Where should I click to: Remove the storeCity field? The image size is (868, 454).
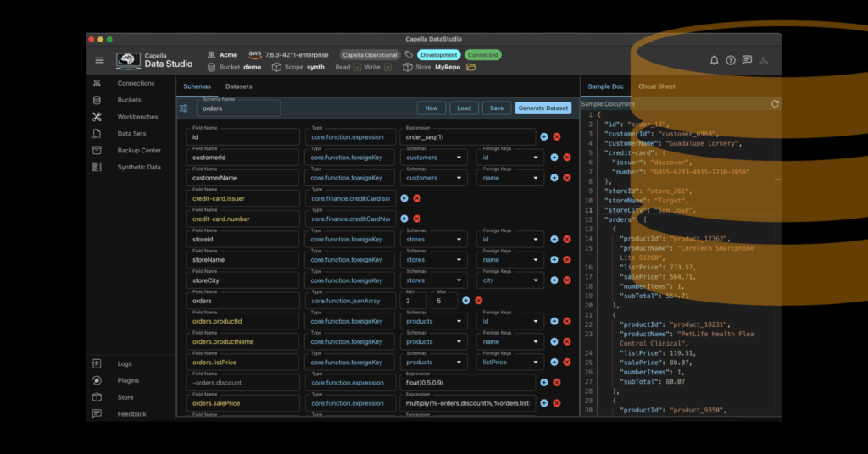click(x=567, y=280)
